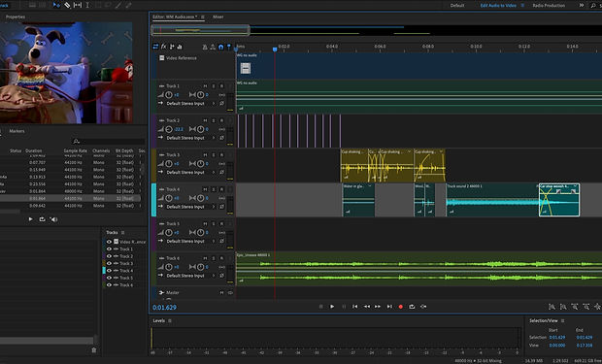Click the fx effects view icon

click(x=163, y=47)
